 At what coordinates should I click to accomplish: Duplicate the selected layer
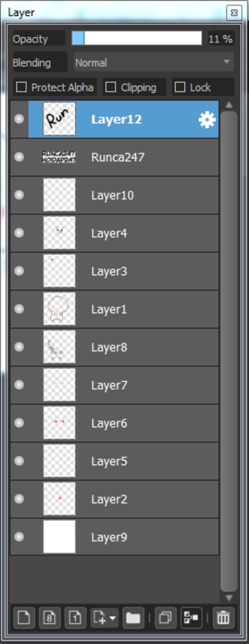click(166, 618)
